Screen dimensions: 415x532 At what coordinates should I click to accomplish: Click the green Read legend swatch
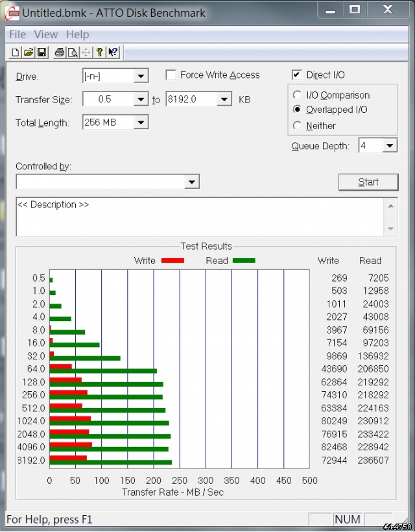(244, 261)
